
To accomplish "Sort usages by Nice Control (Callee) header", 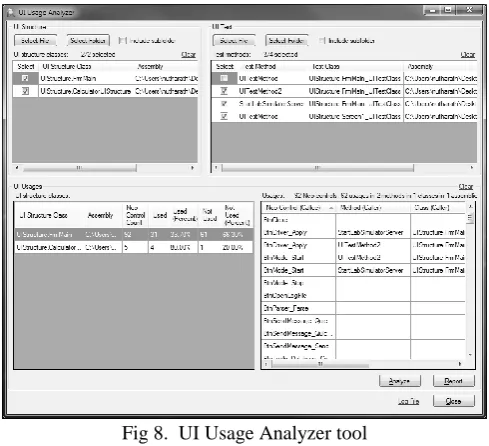I will (x=298, y=208).
